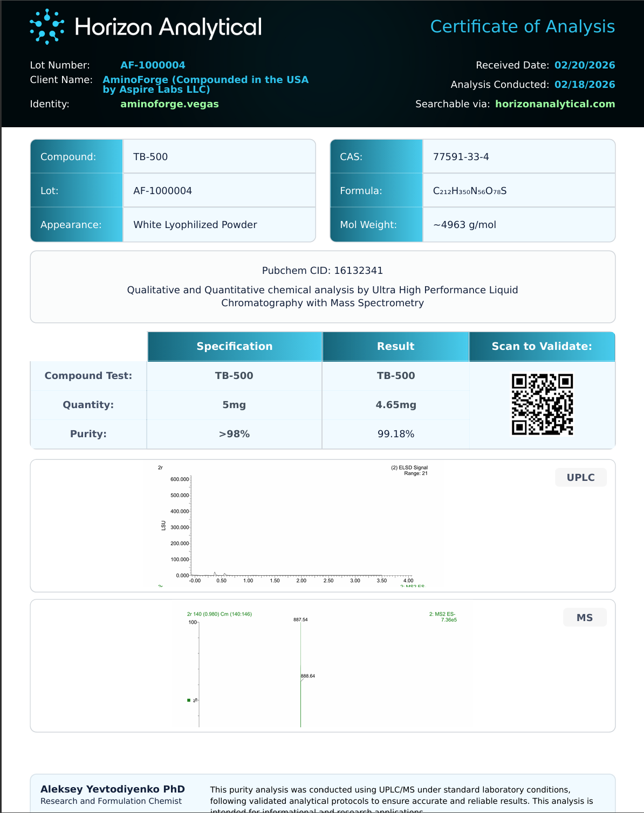Screen dimensions: 644x813
Task: Click the 4.65mg quantity result
Action: pos(396,405)
